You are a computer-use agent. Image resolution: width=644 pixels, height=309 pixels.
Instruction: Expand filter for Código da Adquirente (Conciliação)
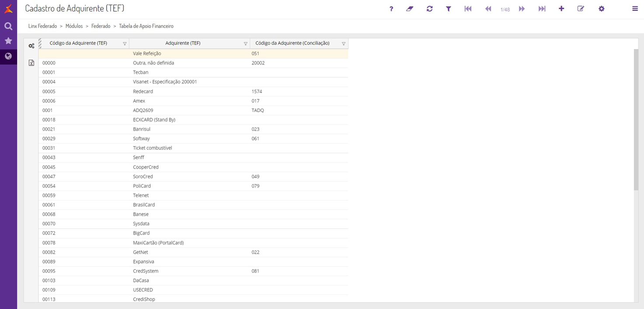click(344, 44)
